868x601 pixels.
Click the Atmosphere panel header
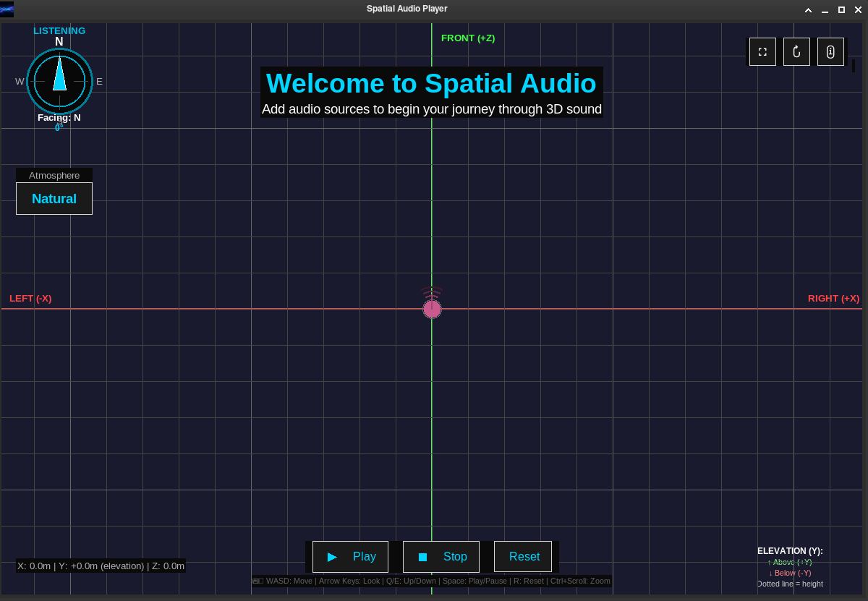[54, 175]
